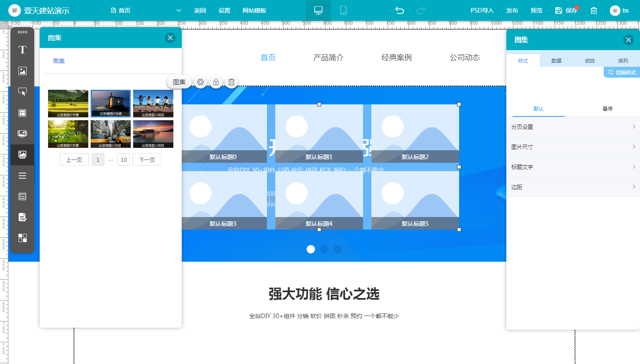Open the navigation menu tool icon
The height and width of the screenshot is (364, 640).
click(x=23, y=176)
